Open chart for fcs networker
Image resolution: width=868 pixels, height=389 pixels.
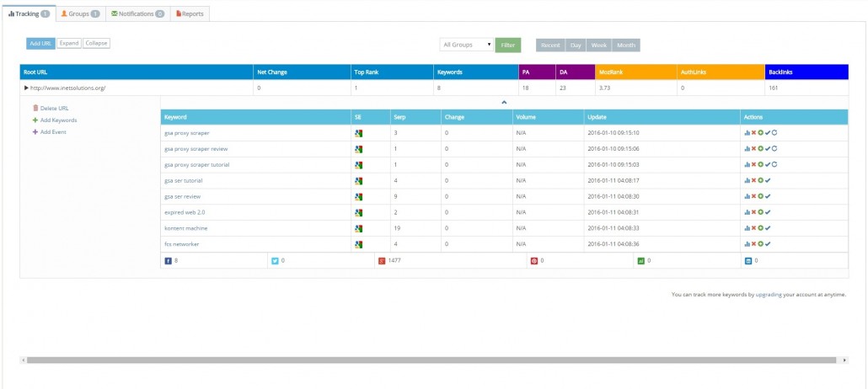pos(747,244)
